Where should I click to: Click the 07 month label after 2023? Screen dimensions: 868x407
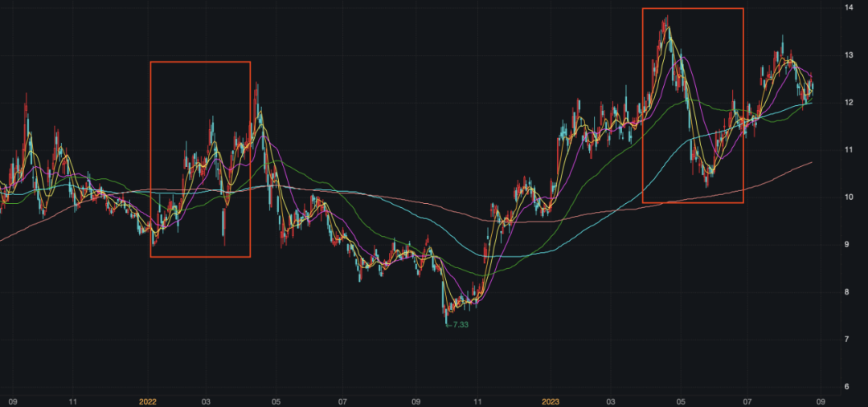click(x=748, y=401)
